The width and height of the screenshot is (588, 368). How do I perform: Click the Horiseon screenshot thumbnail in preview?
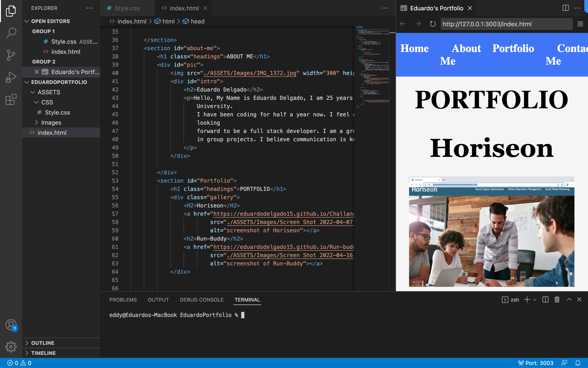tap(492, 231)
